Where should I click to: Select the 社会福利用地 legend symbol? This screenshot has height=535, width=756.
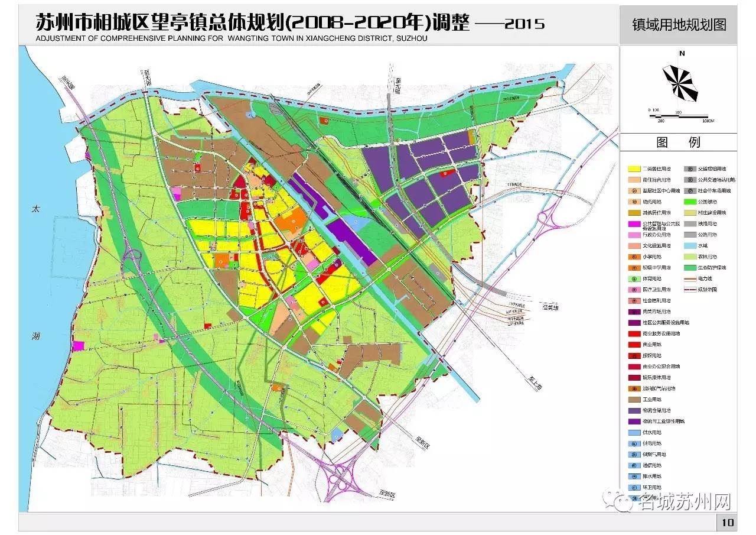pyautogui.click(x=633, y=300)
